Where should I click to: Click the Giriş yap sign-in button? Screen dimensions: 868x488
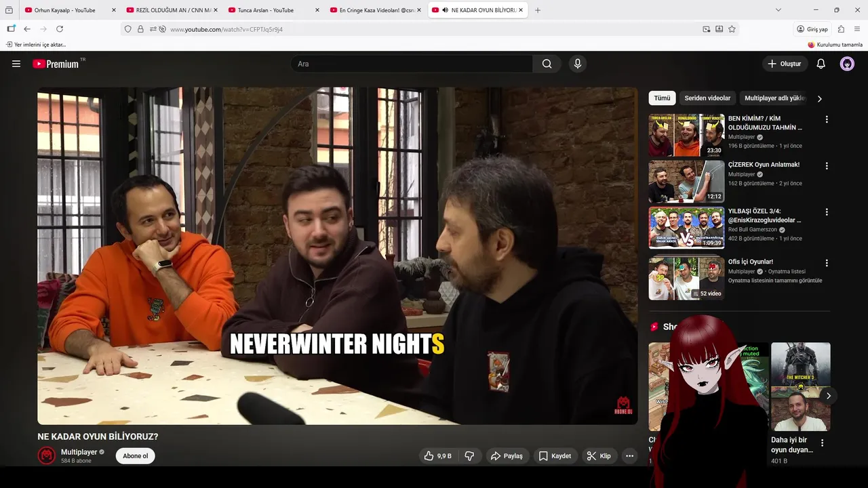point(812,29)
